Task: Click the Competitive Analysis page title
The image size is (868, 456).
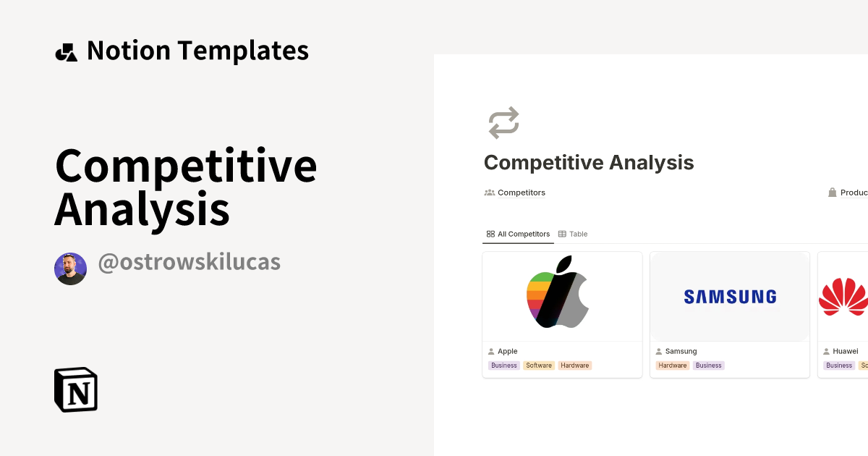Action: 589,163
